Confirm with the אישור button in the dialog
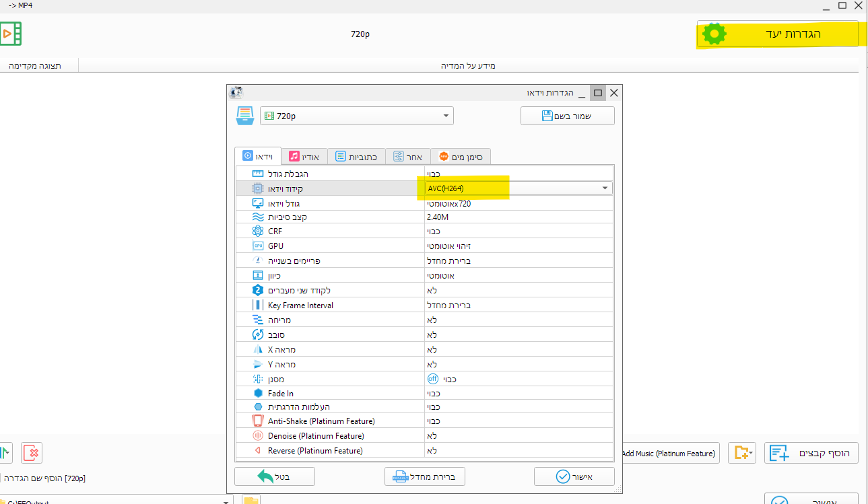 [x=574, y=476]
